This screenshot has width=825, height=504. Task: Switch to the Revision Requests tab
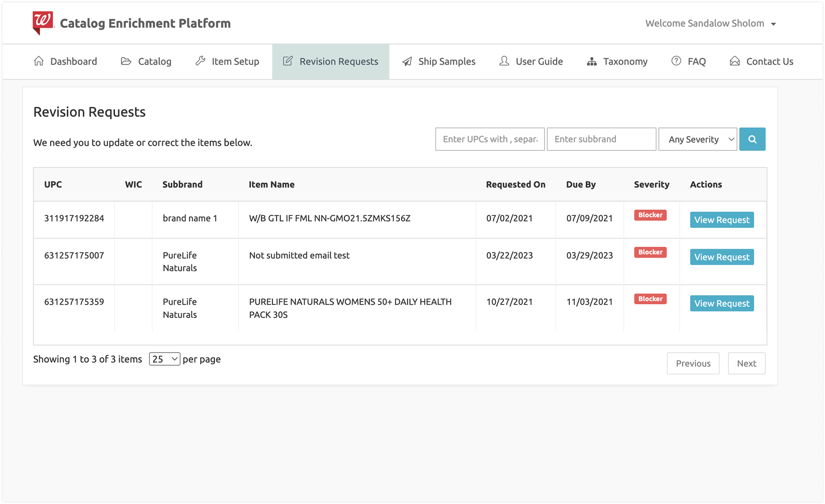click(330, 61)
